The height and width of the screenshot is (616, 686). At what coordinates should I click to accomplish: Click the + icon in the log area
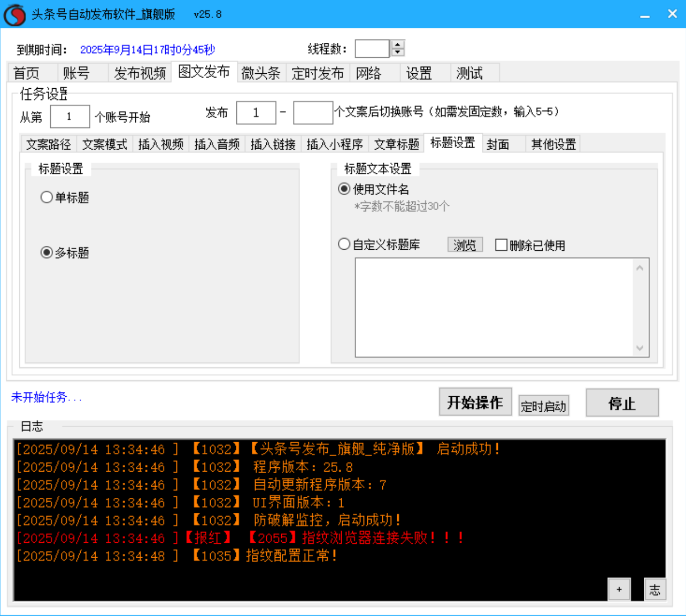pyautogui.click(x=619, y=589)
